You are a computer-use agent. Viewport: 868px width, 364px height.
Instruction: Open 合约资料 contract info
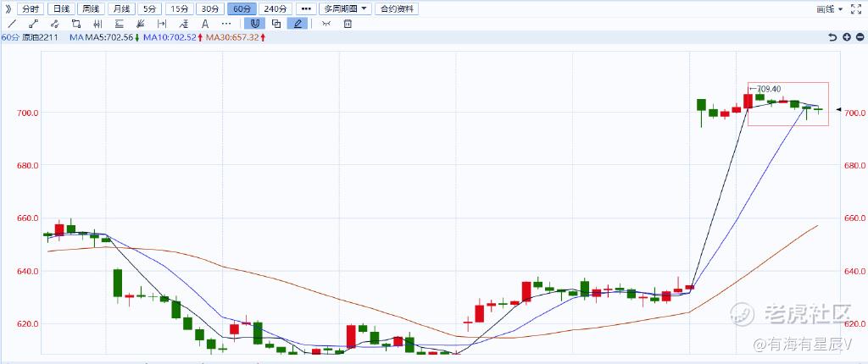click(x=397, y=8)
